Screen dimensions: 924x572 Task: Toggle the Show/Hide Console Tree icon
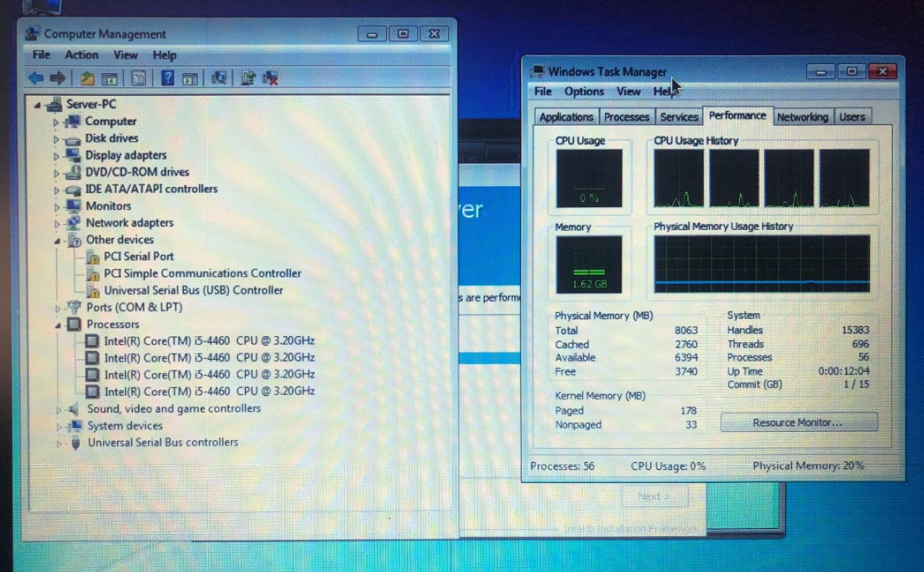pyautogui.click(x=110, y=78)
